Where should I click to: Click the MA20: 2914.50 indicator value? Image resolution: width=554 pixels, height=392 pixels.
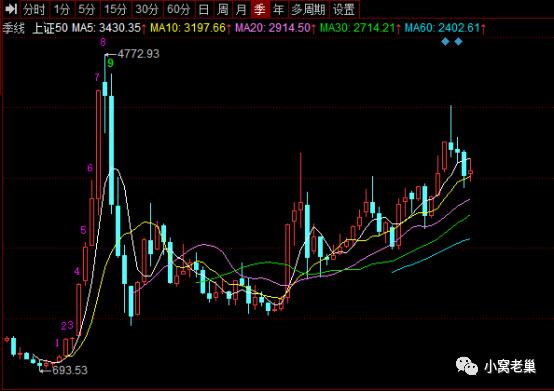(273, 28)
